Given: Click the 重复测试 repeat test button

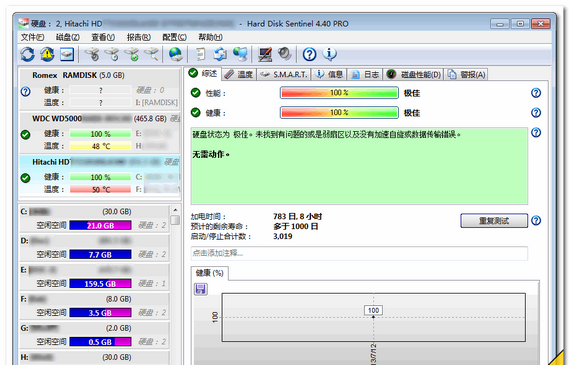Looking at the screenshot, I should [494, 221].
